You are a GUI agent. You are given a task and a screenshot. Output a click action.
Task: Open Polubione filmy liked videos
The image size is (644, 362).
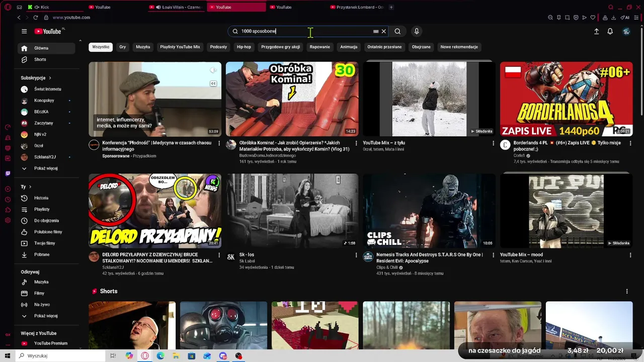[x=47, y=232]
